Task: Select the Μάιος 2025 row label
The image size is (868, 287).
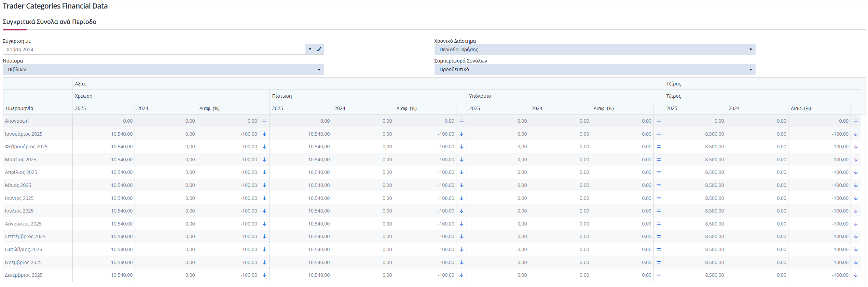Action: 18,185
